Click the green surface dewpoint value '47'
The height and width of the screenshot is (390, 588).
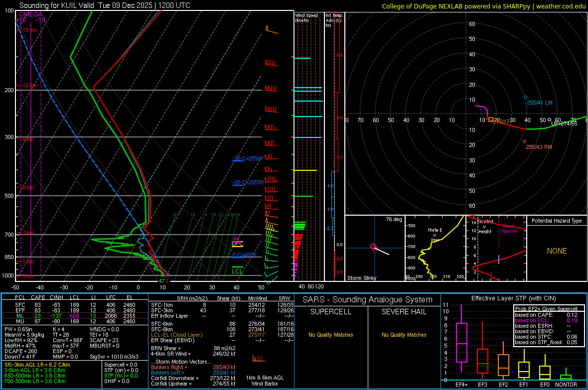click(161, 280)
